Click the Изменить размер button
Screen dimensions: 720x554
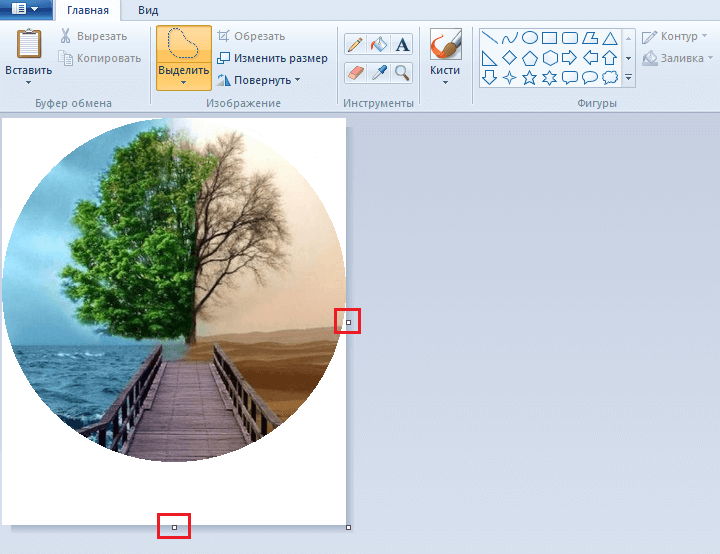[x=272, y=58]
